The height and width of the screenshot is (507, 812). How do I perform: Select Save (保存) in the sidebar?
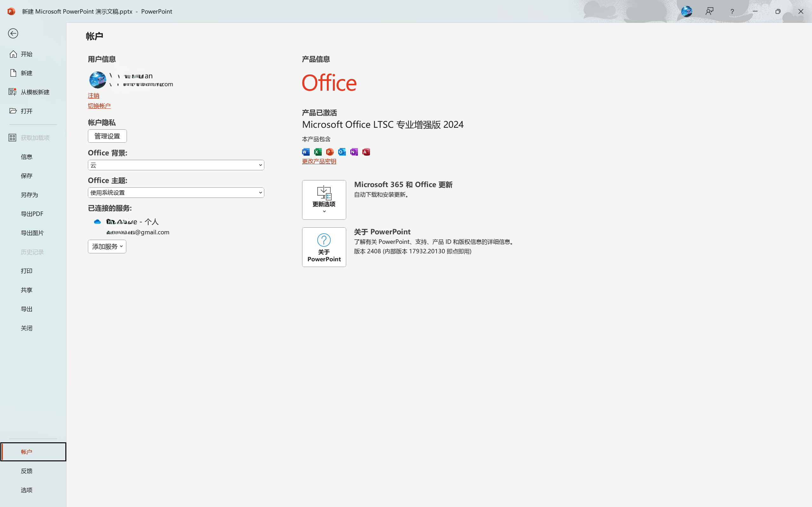pyautogui.click(x=33, y=176)
